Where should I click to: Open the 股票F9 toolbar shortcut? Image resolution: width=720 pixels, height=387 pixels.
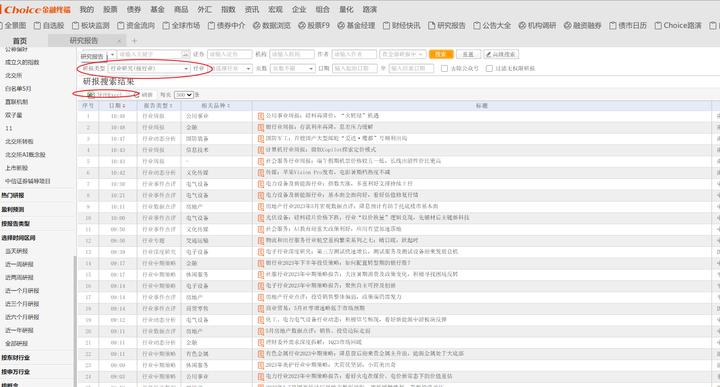314,25
